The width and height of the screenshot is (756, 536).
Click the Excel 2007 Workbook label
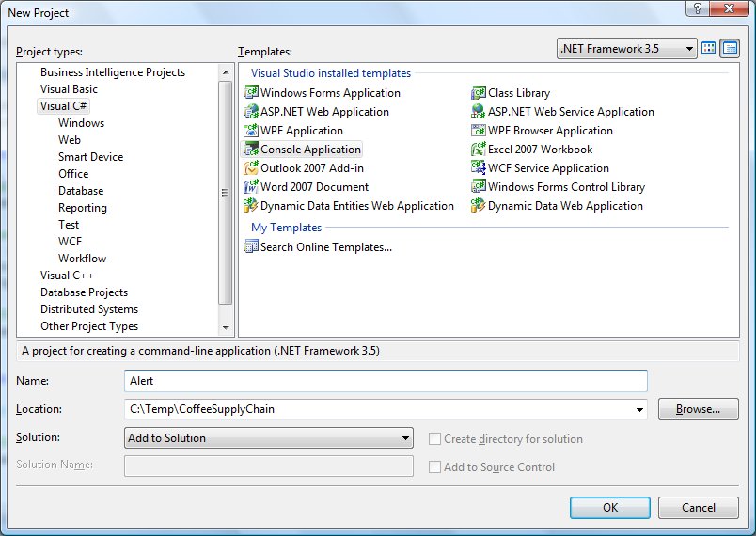pyautogui.click(x=540, y=150)
